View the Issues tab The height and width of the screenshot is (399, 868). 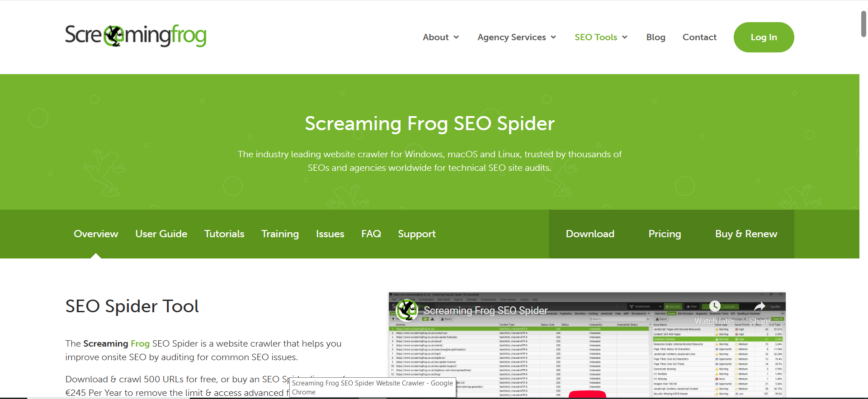(x=330, y=234)
